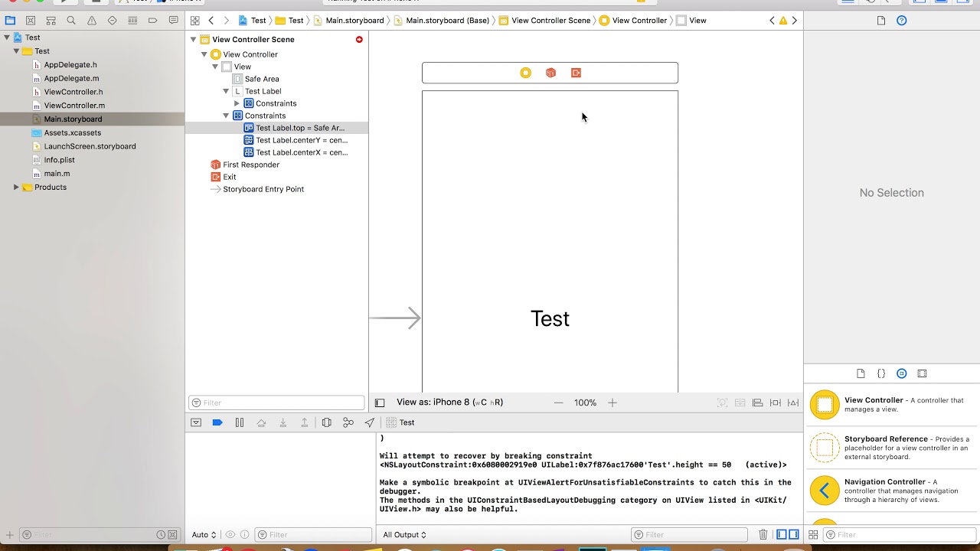
Task: Click the Align constraints icon
Action: coord(757,403)
